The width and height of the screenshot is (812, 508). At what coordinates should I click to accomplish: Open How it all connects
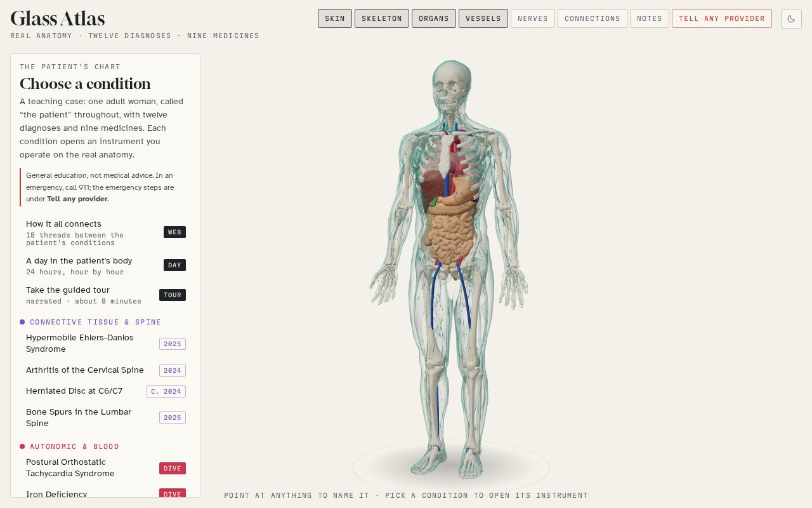pos(105,232)
